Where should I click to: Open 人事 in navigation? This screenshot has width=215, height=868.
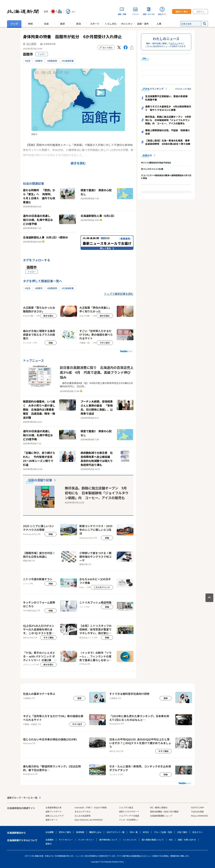point(159,24)
